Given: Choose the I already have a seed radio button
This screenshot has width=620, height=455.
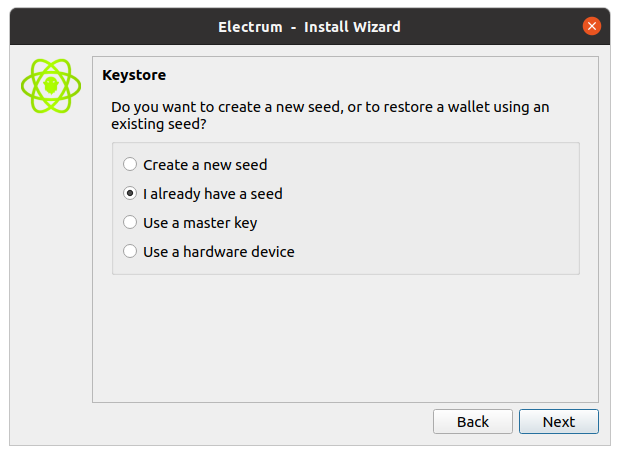Looking at the screenshot, I should click(130, 194).
